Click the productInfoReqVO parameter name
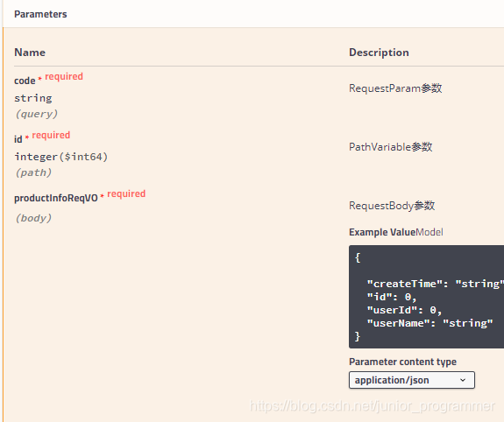 56,198
